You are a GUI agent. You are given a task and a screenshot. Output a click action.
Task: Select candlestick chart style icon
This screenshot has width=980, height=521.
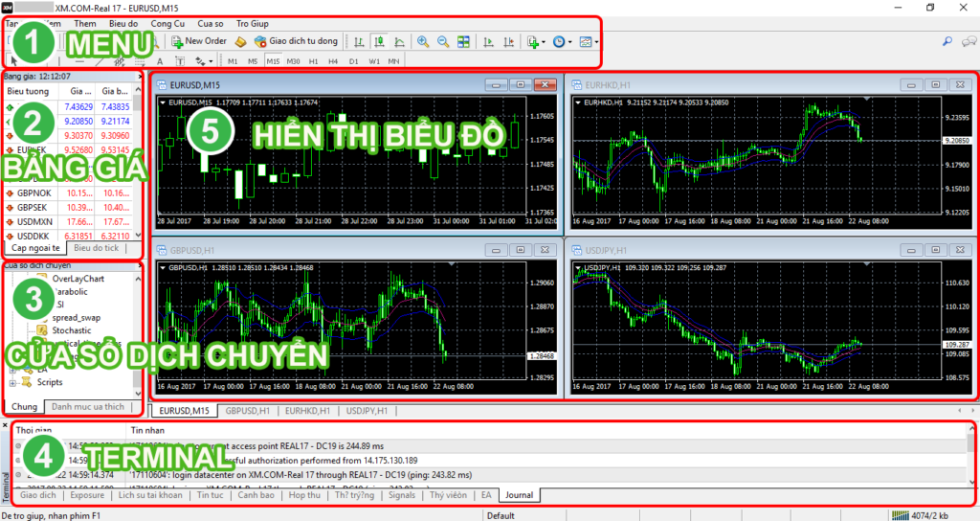click(x=378, y=41)
